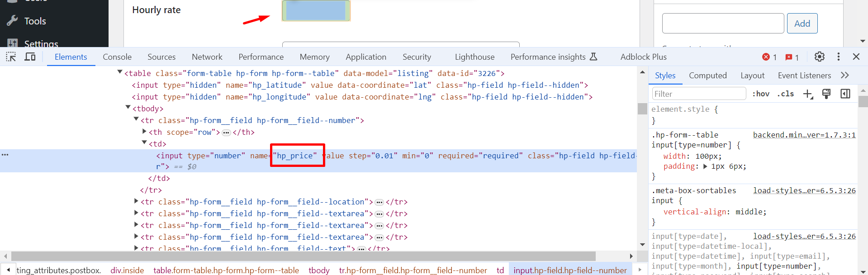Viewport: 868px width, 275px height.
Task: Click the Tools wrench icon in sidebar
Action: (x=12, y=21)
